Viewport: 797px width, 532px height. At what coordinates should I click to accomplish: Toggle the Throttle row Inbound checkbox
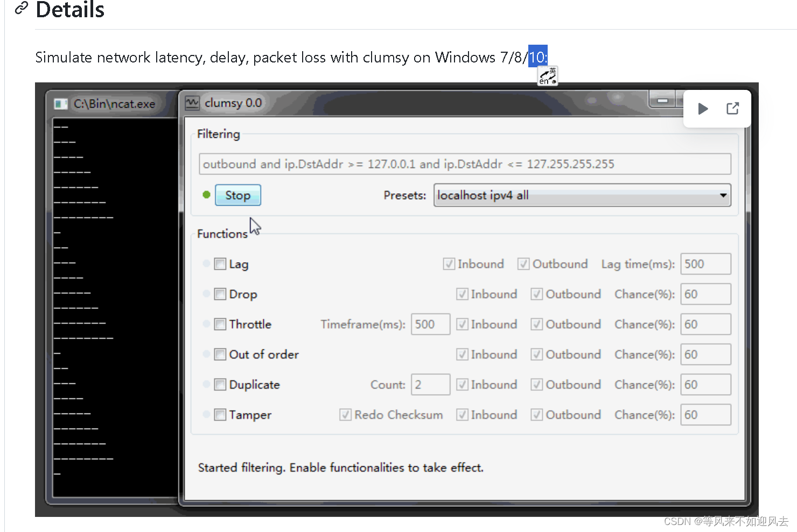[x=462, y=324]
